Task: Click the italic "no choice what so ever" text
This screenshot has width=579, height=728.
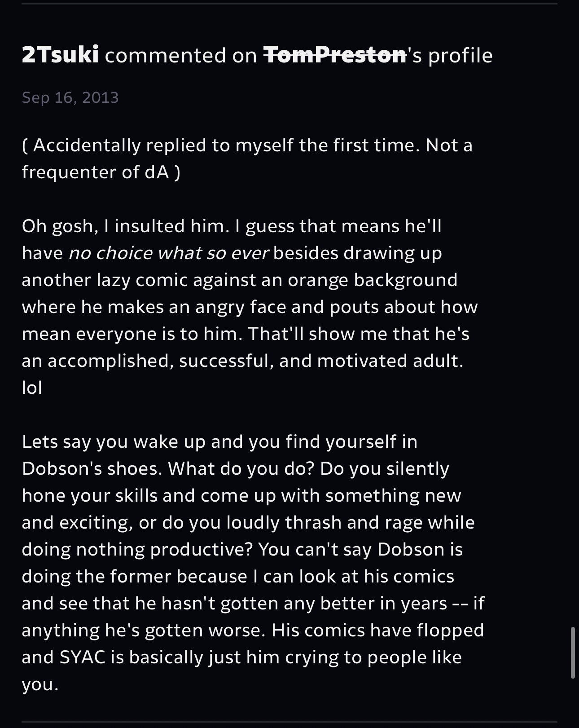Action: [168, 253]
